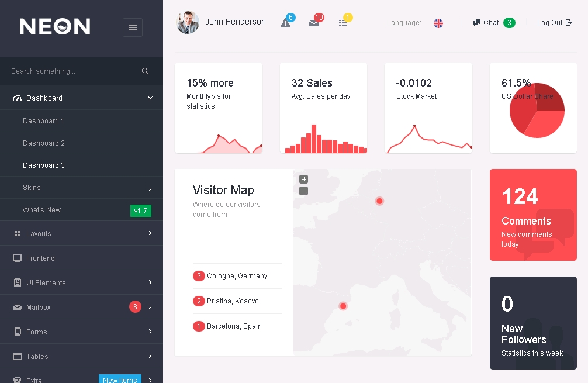Open the tasks list icon
588x383 pixels.
click(343, 23)
